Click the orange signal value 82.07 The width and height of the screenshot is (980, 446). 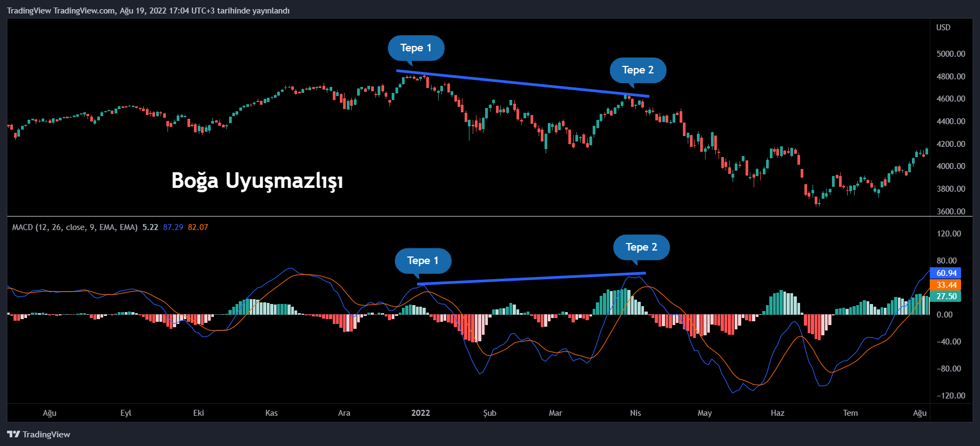coord(198,227)
